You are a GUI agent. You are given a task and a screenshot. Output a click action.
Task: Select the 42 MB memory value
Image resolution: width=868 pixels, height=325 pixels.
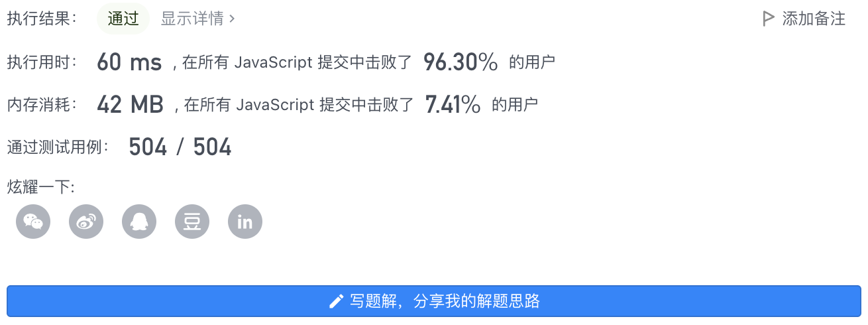(130, 104)
